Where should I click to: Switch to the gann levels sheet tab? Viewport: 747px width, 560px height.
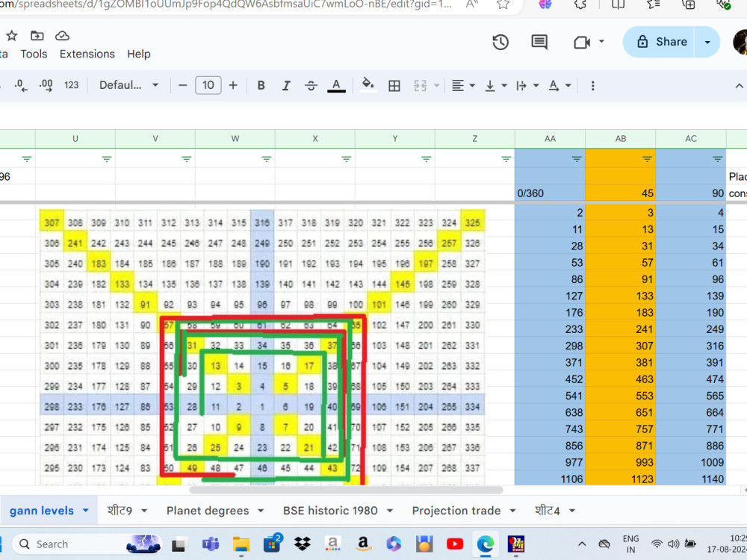pyautogui.click(x=42, y=511)
